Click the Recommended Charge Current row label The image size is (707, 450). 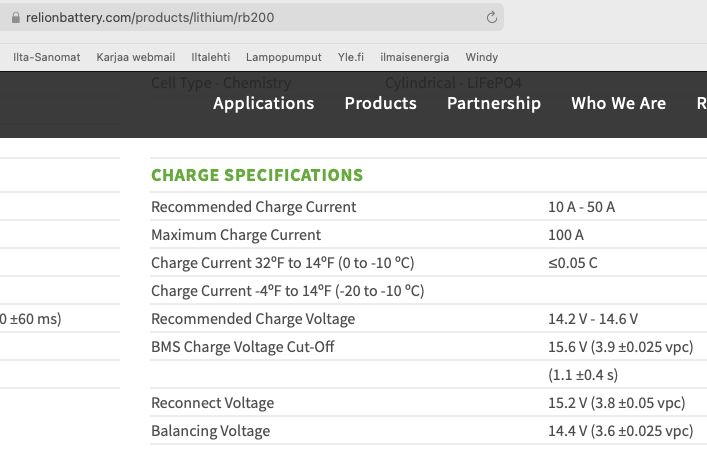(x=253, y=207)
